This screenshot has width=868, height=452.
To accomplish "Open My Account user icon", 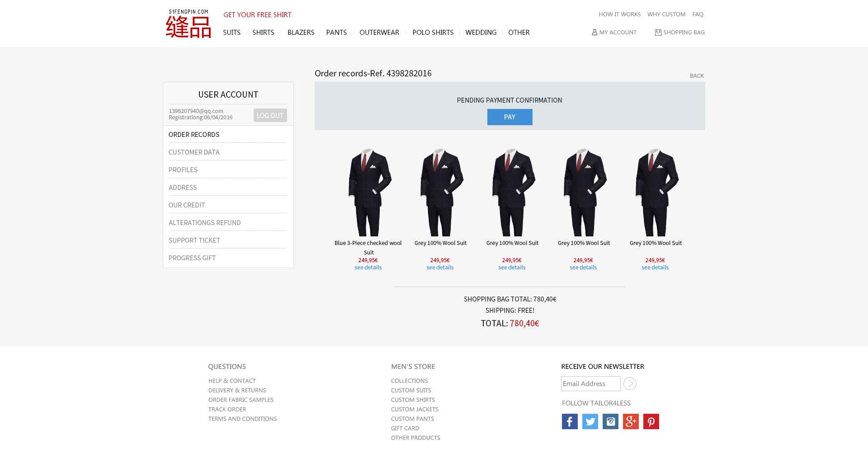I will pyautogui.click(x=594, y=32).
